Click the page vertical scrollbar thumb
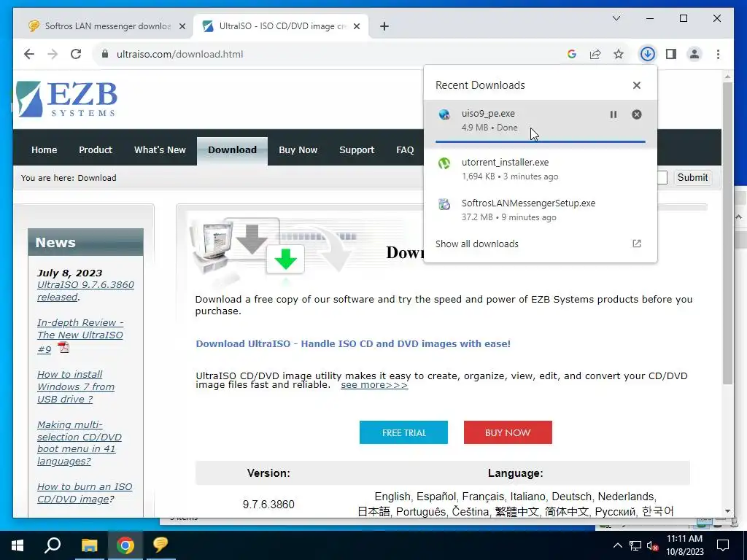Viewport: 747px width, 560px height. tap(727, 233)
